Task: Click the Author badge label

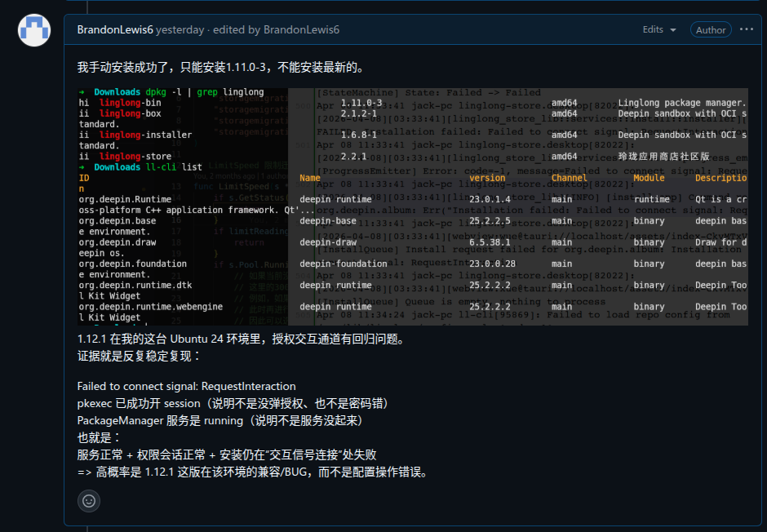Action: (711, 30)
